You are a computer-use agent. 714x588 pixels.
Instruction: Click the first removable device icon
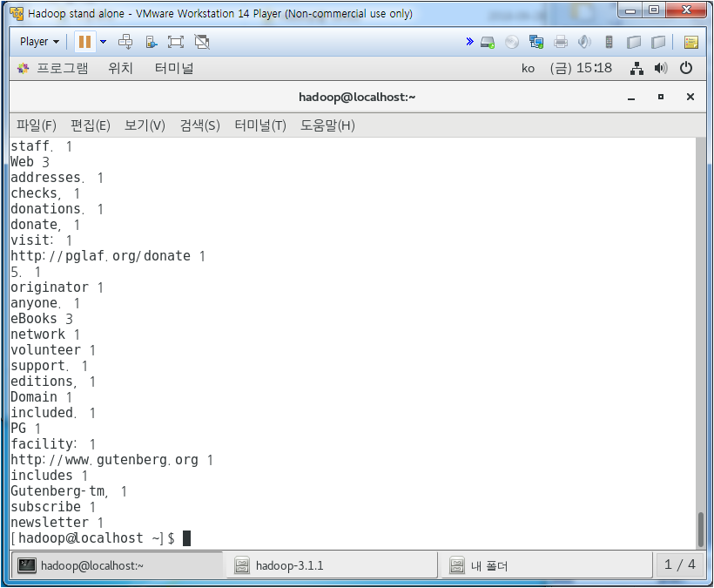pyautogui.click(x=633, y=43)
